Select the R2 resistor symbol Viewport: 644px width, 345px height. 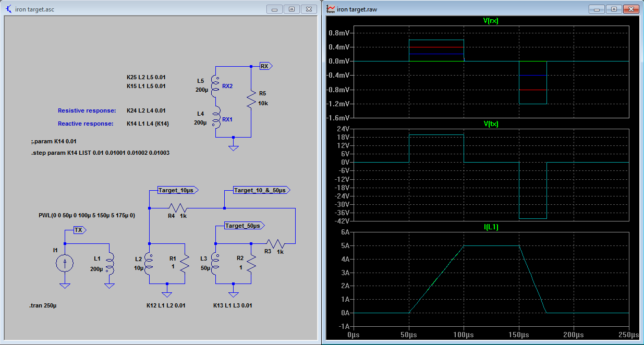(x=251, y=264)
